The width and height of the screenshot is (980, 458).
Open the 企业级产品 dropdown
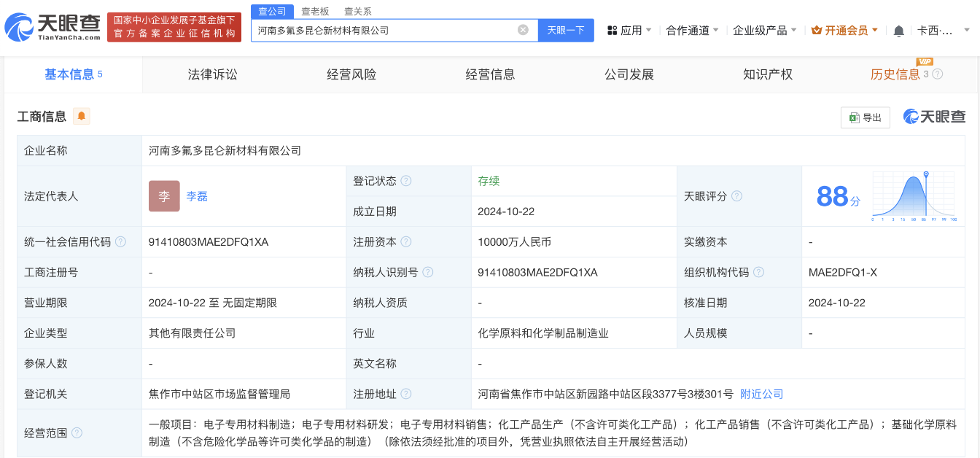(765, 31)
